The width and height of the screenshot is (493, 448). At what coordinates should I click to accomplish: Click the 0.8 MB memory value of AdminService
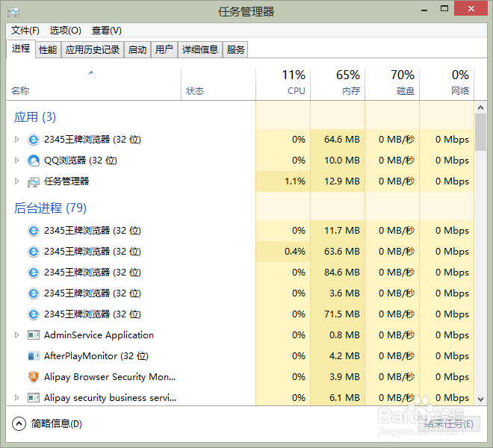pyautogui.click(x=344, y=335)
